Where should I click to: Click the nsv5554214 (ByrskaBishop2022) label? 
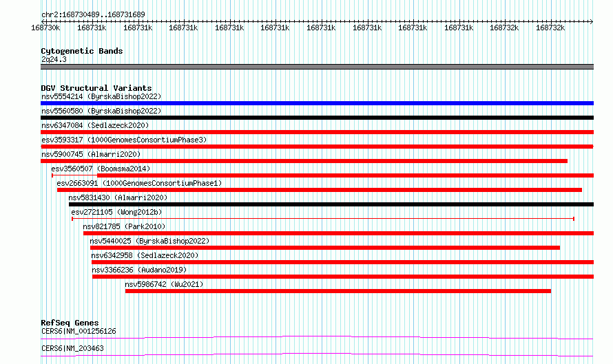pos(101,96)
